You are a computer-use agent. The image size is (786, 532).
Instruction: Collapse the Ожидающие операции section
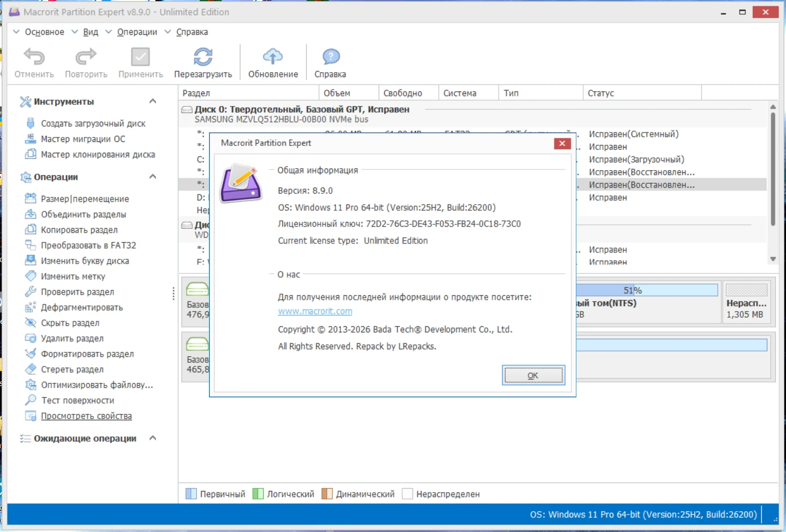click(x=153, y=438)
